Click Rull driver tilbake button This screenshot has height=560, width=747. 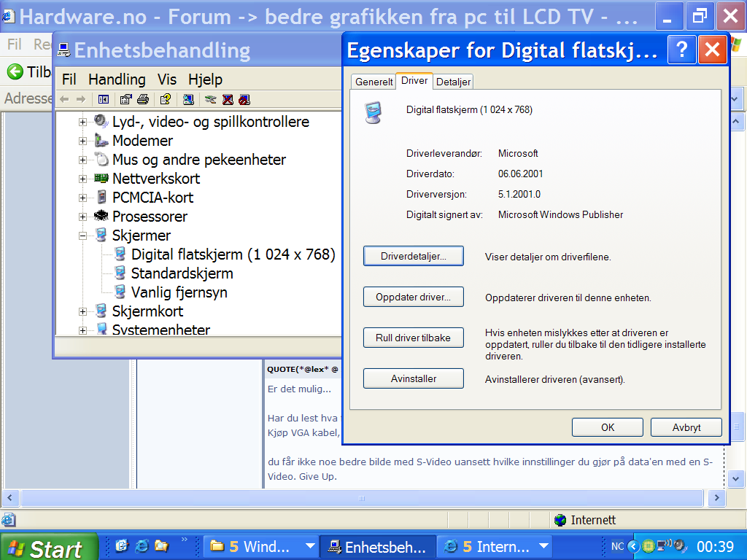pos(413,338)
